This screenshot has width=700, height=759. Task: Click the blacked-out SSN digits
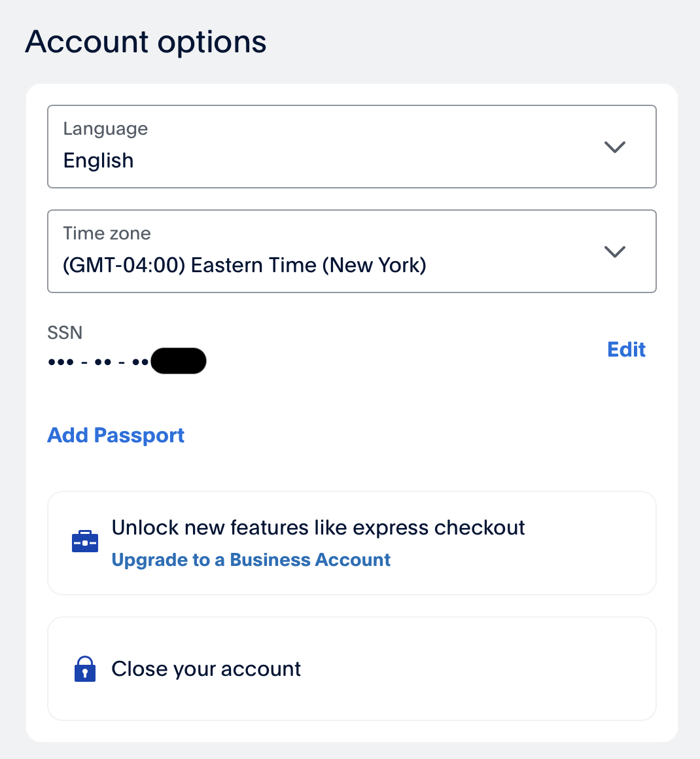179,361
